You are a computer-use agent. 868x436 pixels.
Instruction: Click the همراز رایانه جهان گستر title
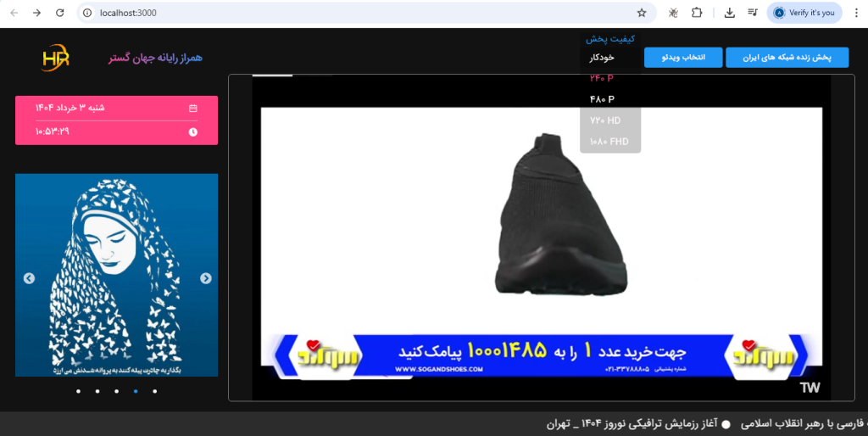pos(156,58)
